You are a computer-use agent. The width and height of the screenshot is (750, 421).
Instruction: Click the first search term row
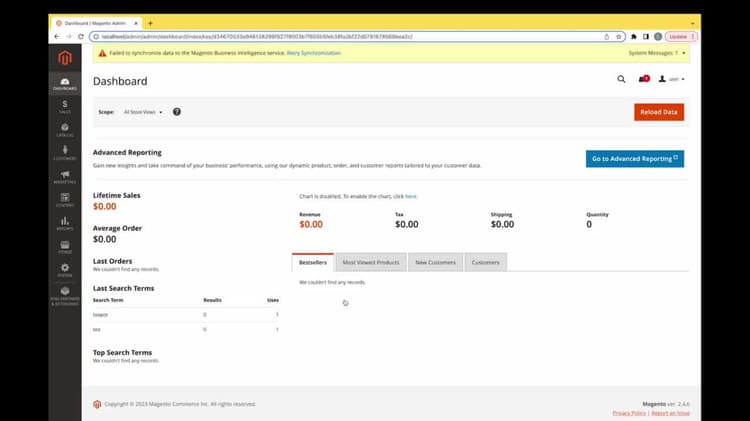coord(186,315)
